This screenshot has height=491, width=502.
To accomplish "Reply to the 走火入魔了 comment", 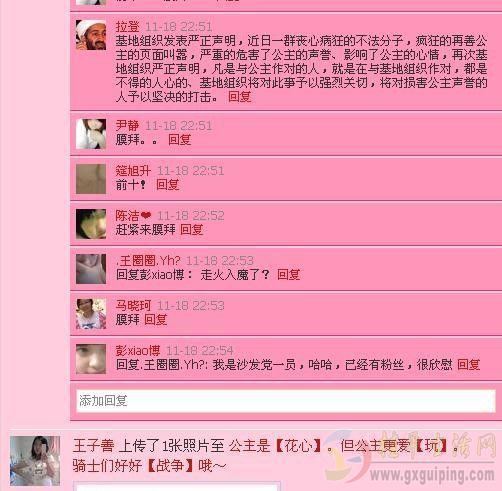I will [289, 275].
